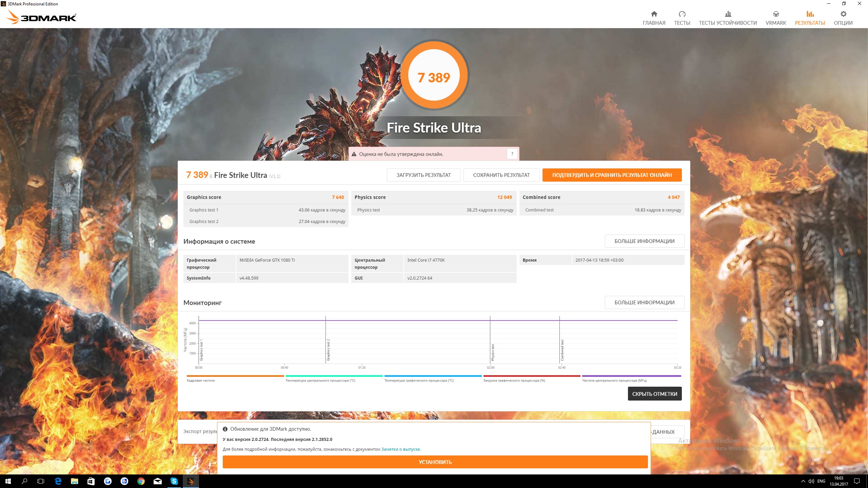Click the question mark help button
This screenshot has height=488, width=868.
pyautogui.click(x=512, y=154)
